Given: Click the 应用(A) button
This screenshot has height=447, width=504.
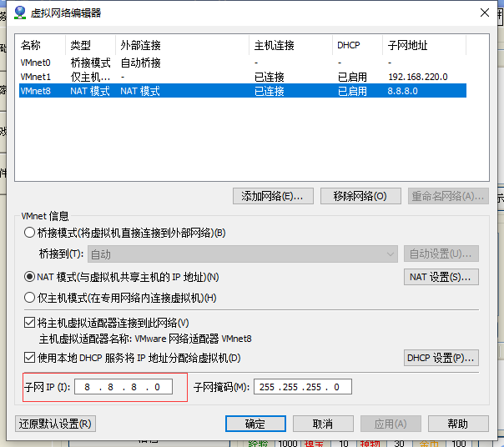Looking at the screenshot, I should pos(391,424).
